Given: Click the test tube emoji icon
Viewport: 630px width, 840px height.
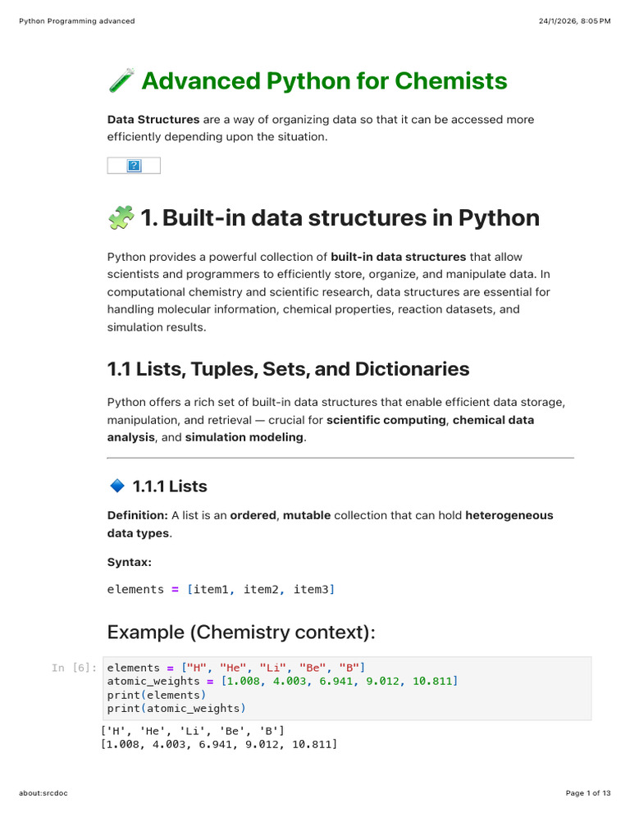Looking at the screenshot, I should tap(121, 81).
